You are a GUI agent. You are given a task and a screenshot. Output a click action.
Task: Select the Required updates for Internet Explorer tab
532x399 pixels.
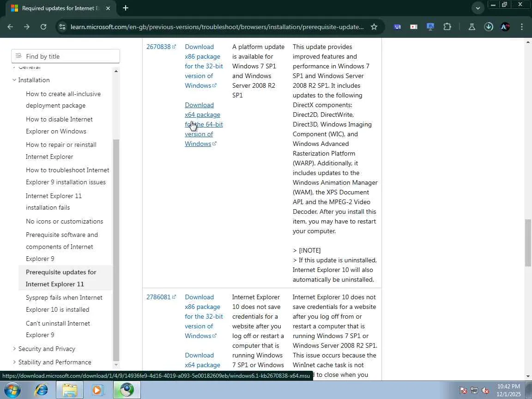point(60,8)
